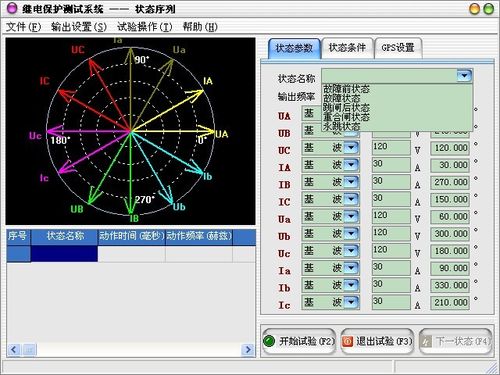The image size is (500, 375).
Task: Open the Ub waveform dropdown
Action: 351,234
